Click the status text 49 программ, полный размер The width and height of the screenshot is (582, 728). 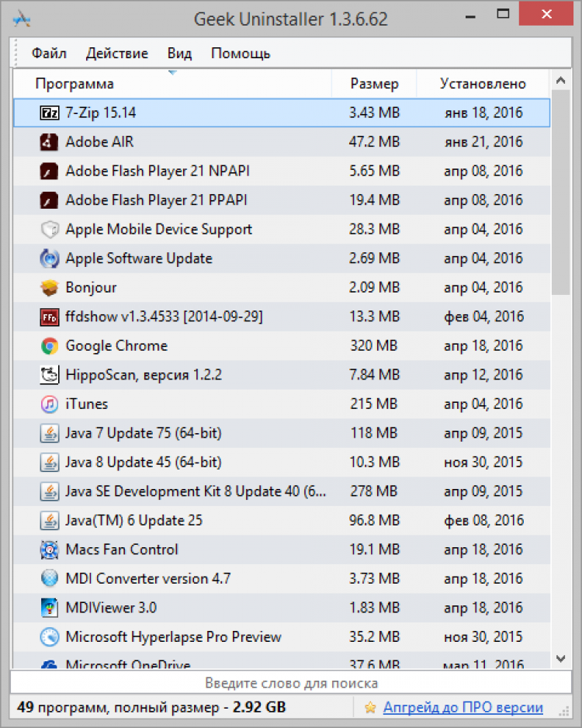point(151,708)
